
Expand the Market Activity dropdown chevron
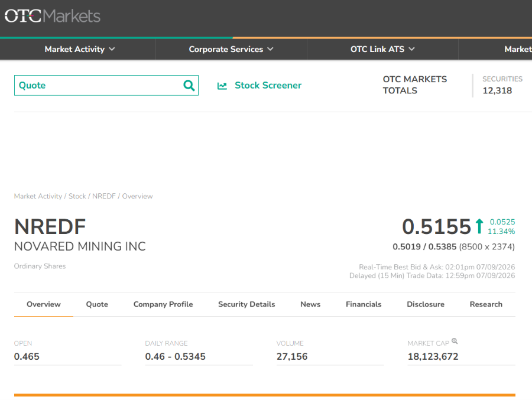click(112, 49)
